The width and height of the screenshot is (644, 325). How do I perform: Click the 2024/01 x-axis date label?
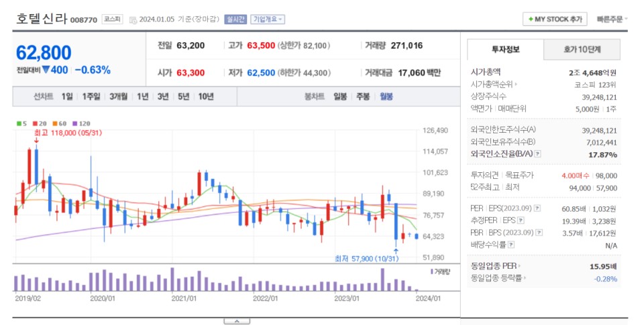[x=428, y=298]
